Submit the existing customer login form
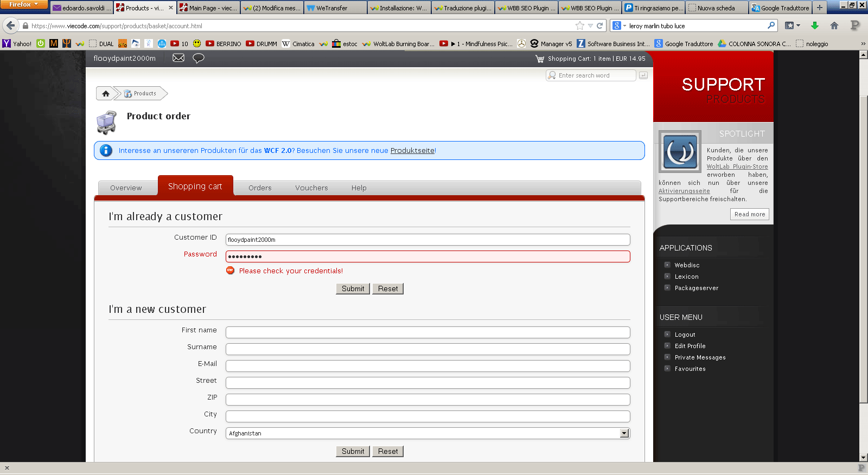The height and width of the screenshot is (475, 868). 353,288
